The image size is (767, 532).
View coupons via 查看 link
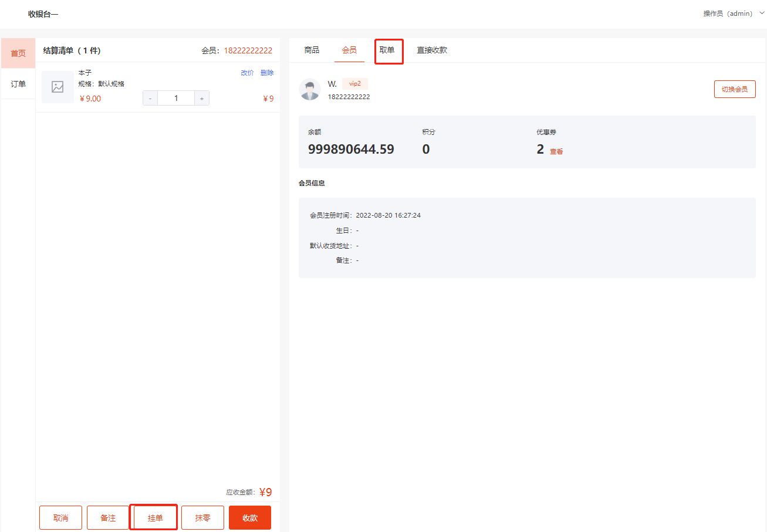tap(556, 151)
